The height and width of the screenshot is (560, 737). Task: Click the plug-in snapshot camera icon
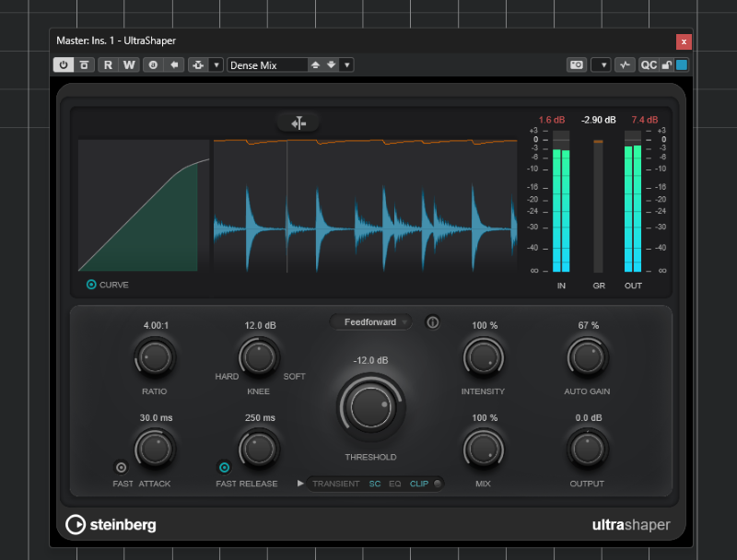click(x=577, y=65)
